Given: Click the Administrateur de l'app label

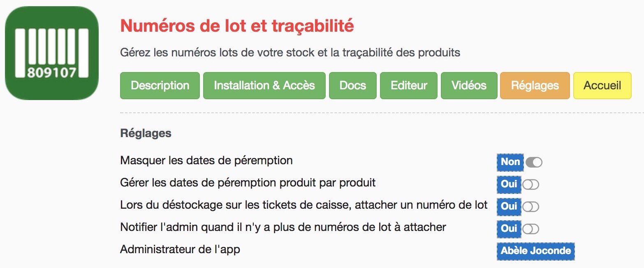Looking at the screenshot, I should coord(180,249).
